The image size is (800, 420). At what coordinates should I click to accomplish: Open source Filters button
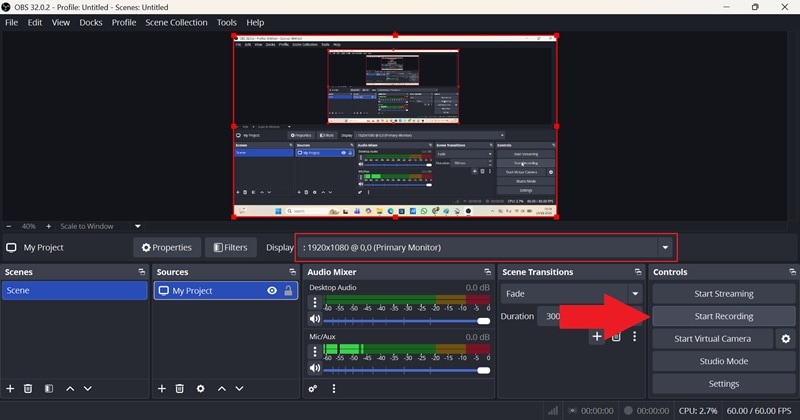click(x=231, y=248)
